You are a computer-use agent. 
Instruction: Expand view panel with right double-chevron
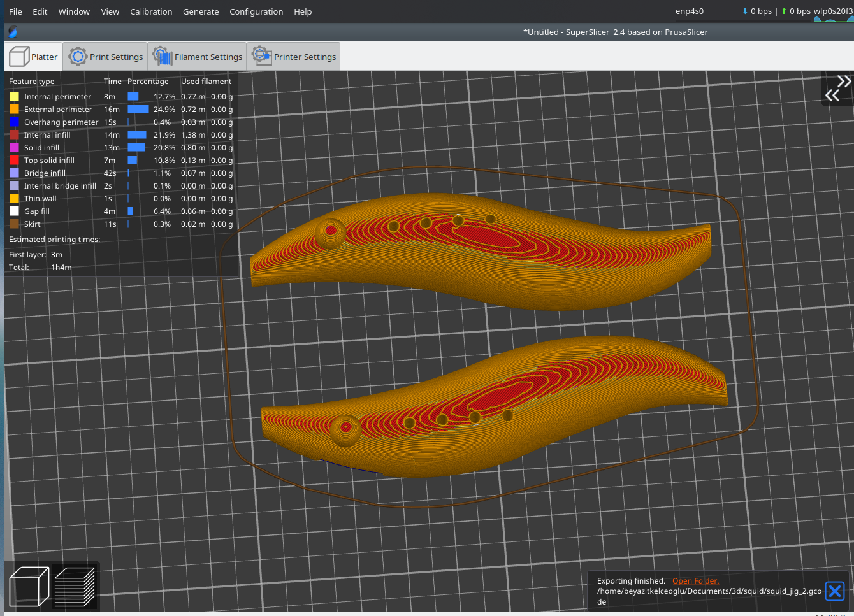(x=843, y=82)
